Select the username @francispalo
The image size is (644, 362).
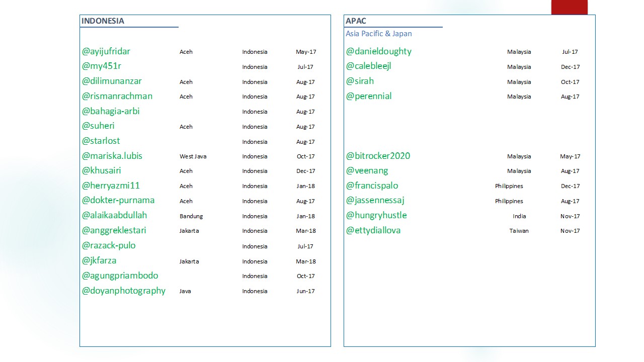point(372,186)
